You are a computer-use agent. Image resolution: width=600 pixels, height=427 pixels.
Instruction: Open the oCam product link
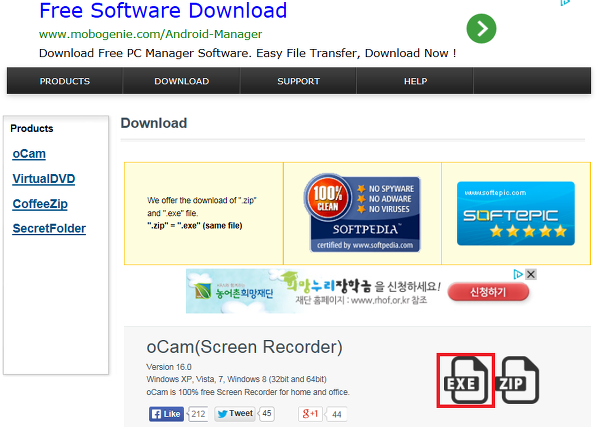click(x=29, y=154)
